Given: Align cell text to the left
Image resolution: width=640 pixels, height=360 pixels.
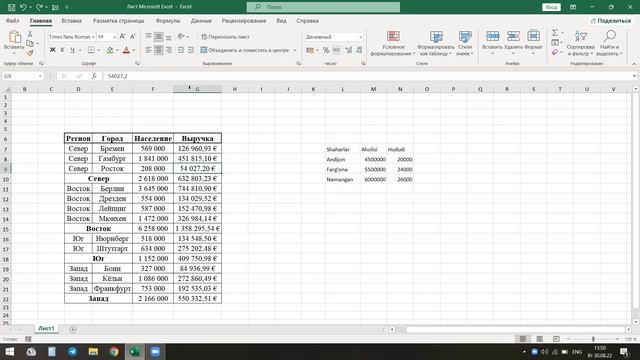Looking at the screenshot, I should 149,50.
